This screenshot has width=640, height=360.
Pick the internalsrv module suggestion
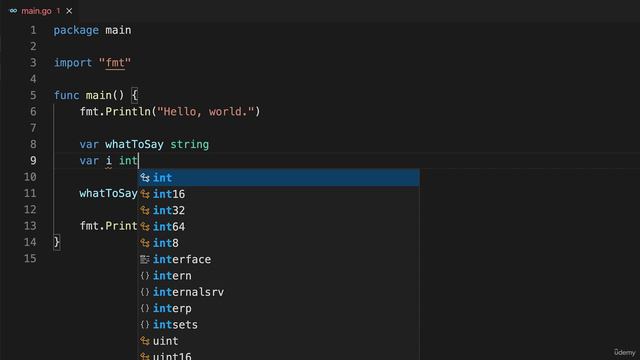279,292
